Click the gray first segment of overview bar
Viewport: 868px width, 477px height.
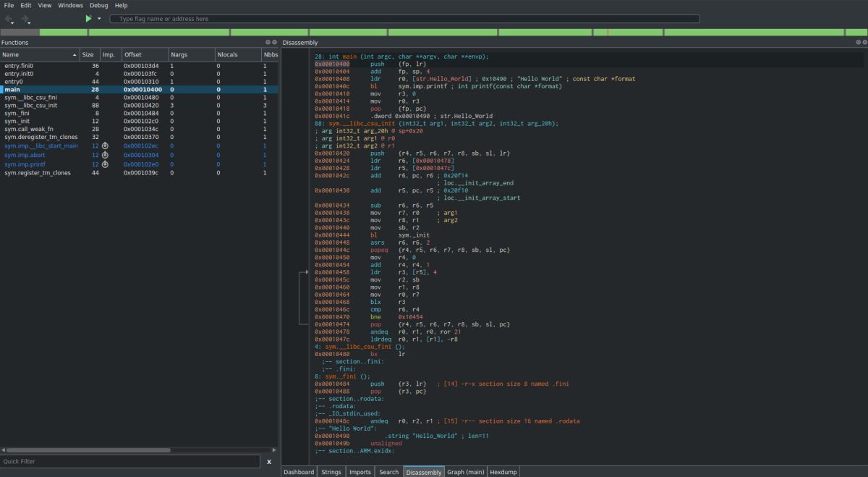[20, 32]
